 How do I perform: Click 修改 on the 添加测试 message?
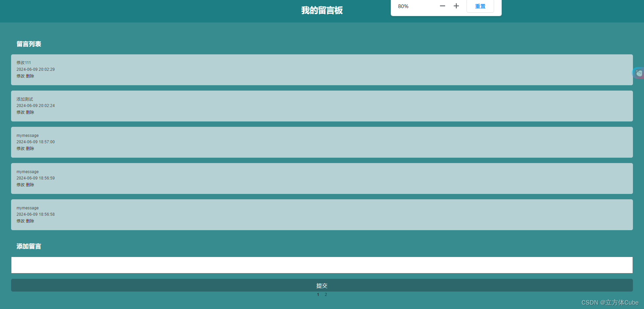click(20, 112)
